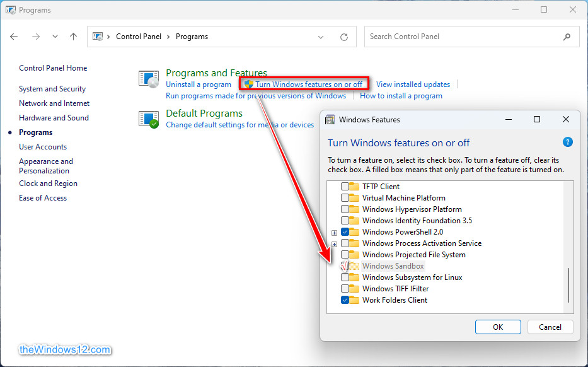Screen dimensions: 588x367
Task: Enable Windows Hypervisor Platform checkbox
Action: [x=345, y=209]
